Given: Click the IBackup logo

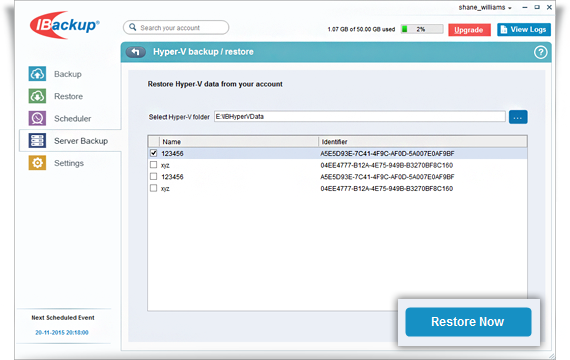Looking at the screenshot, I should 65,25.
